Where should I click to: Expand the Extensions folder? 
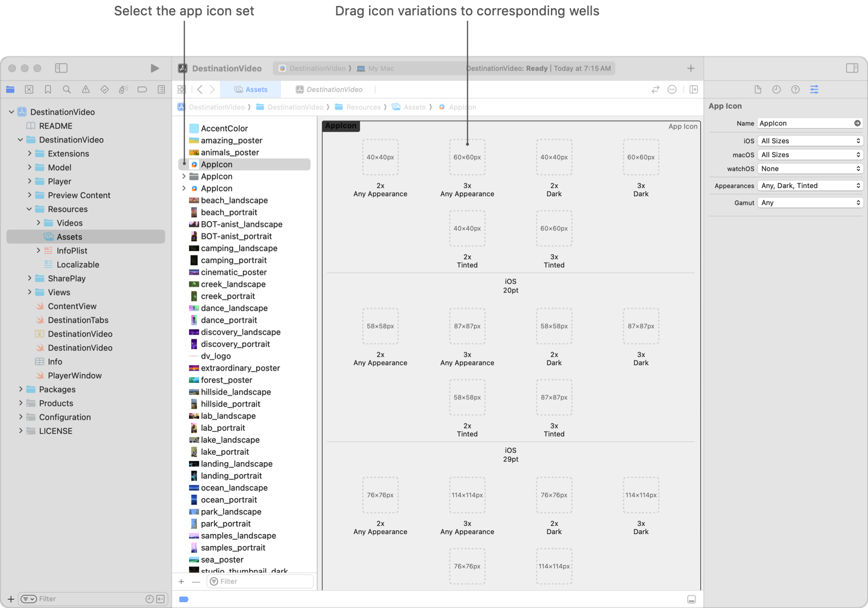click(x=30, y=154)
